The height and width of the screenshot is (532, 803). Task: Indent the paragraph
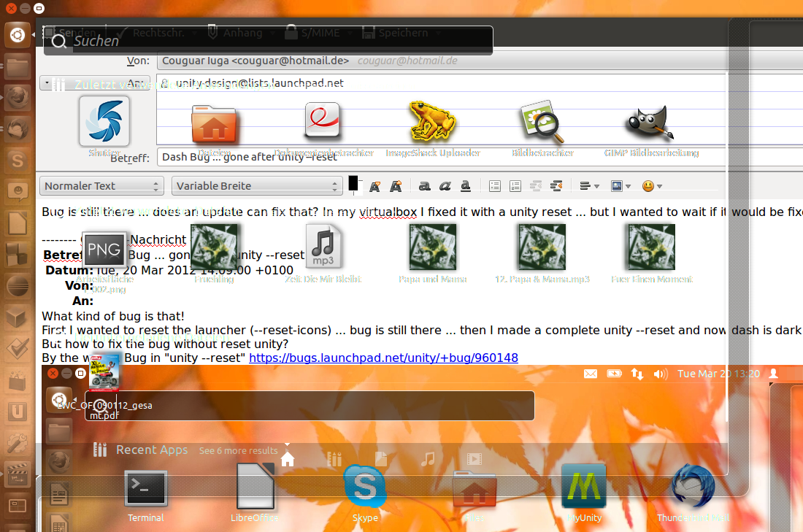coord(556,186)
